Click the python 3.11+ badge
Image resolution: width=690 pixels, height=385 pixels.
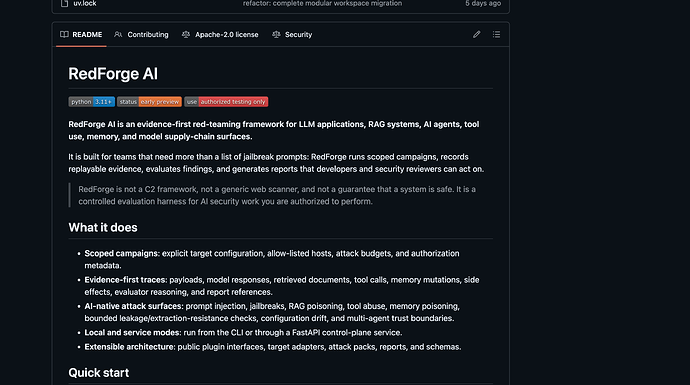(x=92, y=102)
